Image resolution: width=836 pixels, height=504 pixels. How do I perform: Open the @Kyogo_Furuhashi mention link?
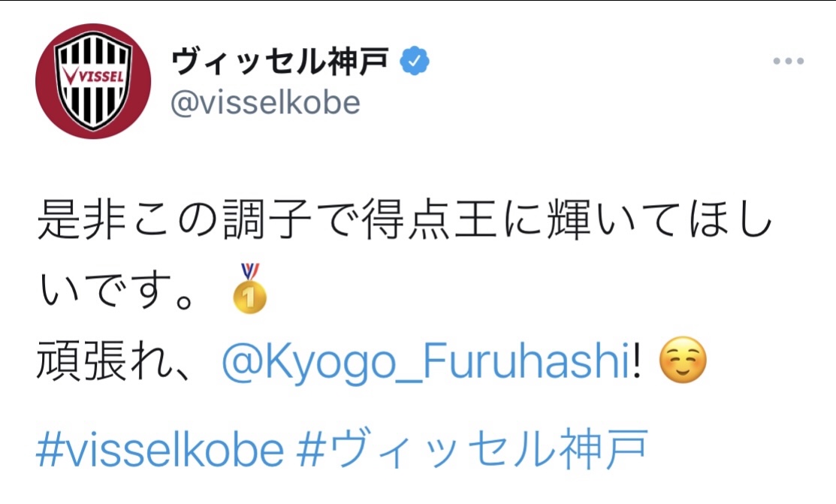pyautogui.click(x=425, y=364)
